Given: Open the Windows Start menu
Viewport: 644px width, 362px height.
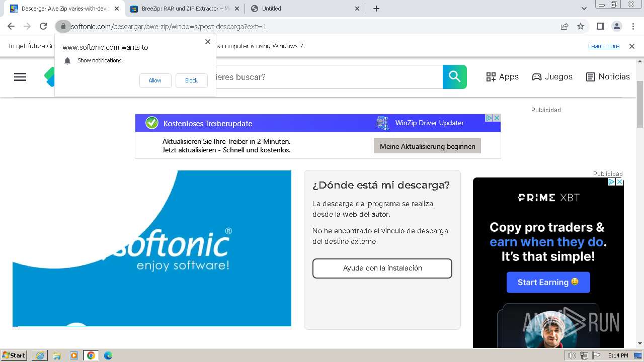Looking at the screenshot, I should click(15, 355).
